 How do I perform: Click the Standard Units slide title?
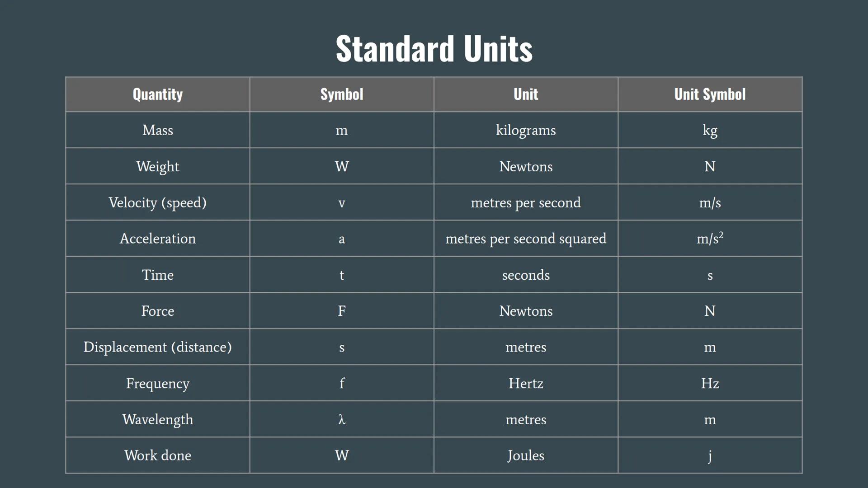434,48
